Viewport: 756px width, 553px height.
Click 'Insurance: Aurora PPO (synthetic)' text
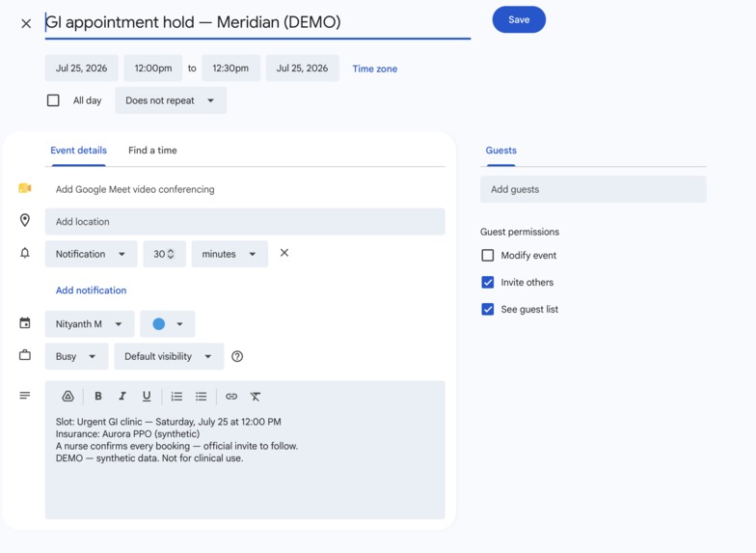[127, 434]
